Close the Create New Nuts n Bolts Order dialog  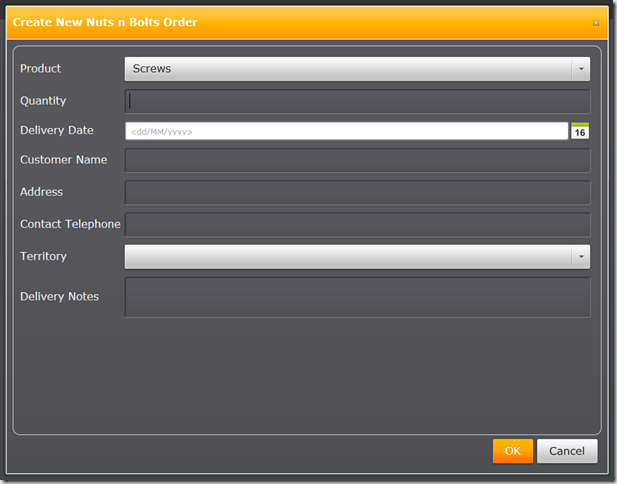coord(596,23)
